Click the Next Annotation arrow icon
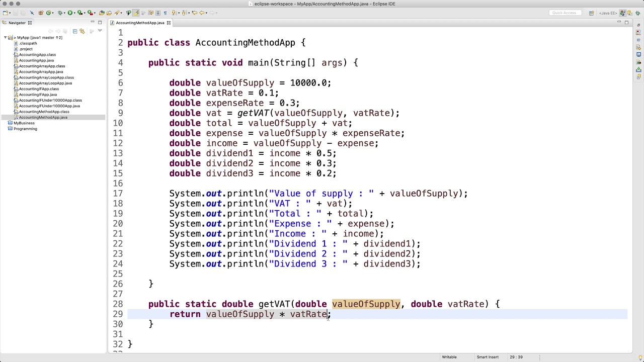The height and width of the screenshot is (362, 644). pyautogui.click(x=174, y=13)
